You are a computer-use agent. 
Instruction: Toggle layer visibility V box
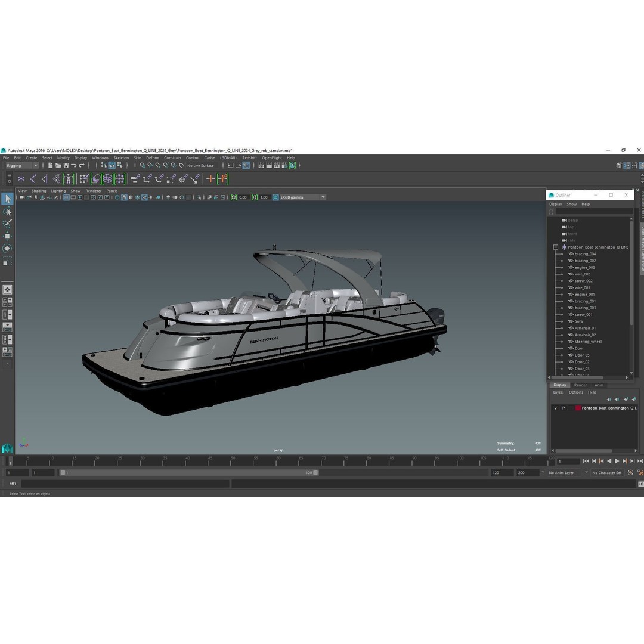[555, 408]
